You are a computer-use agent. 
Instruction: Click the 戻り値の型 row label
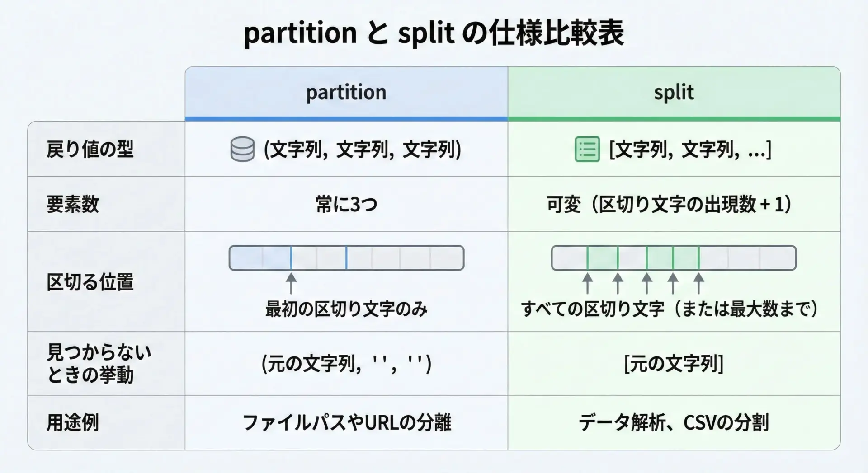(x=90, y=149)
